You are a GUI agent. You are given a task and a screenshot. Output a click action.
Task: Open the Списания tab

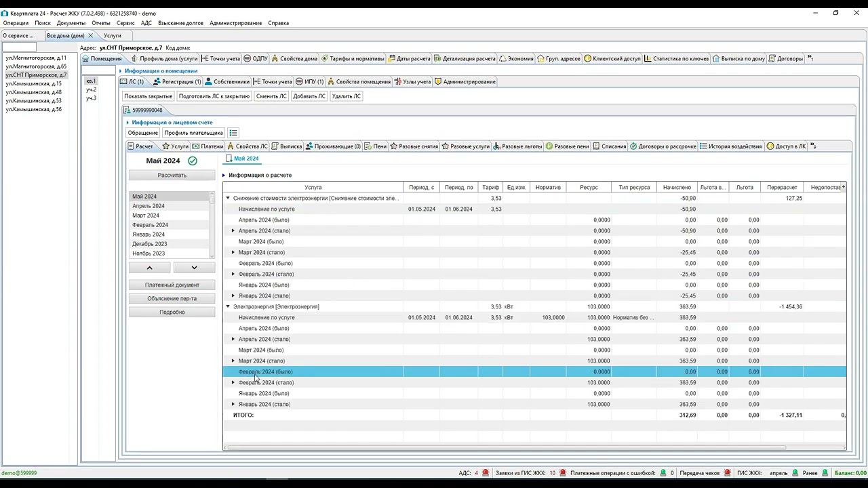pyautogui.click(x=610, y=146)
